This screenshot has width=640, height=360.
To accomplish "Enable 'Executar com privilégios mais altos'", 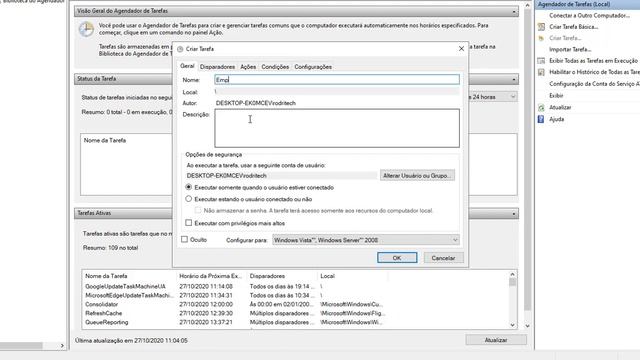I will [189, 223].
